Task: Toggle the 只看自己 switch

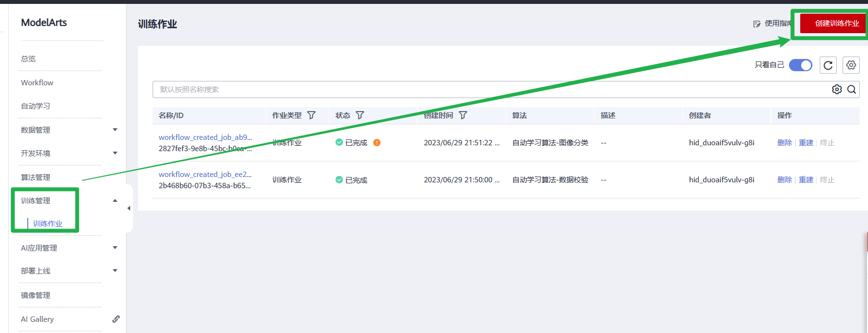Action: point(801,65)
